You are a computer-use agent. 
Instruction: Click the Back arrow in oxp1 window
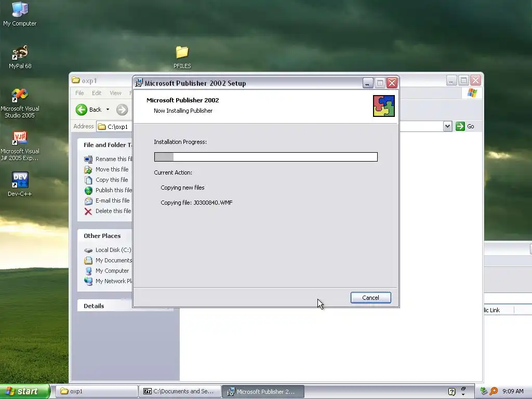[82, 110]
